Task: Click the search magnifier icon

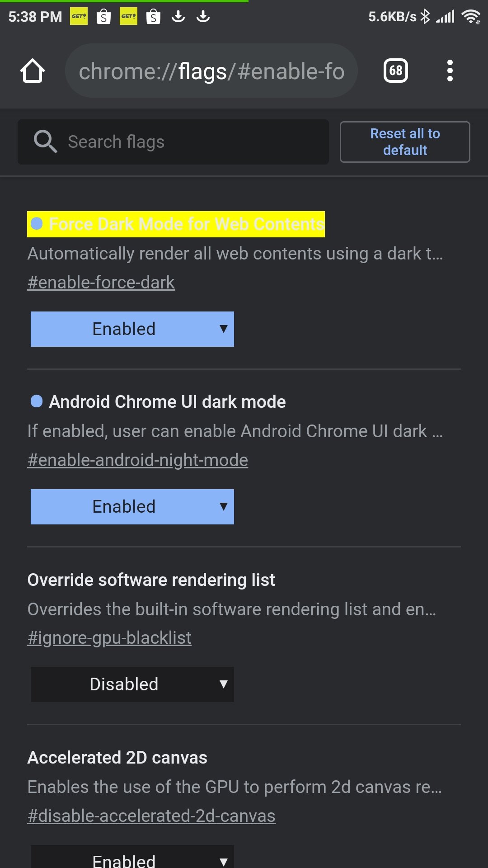Action: point(45,142)
